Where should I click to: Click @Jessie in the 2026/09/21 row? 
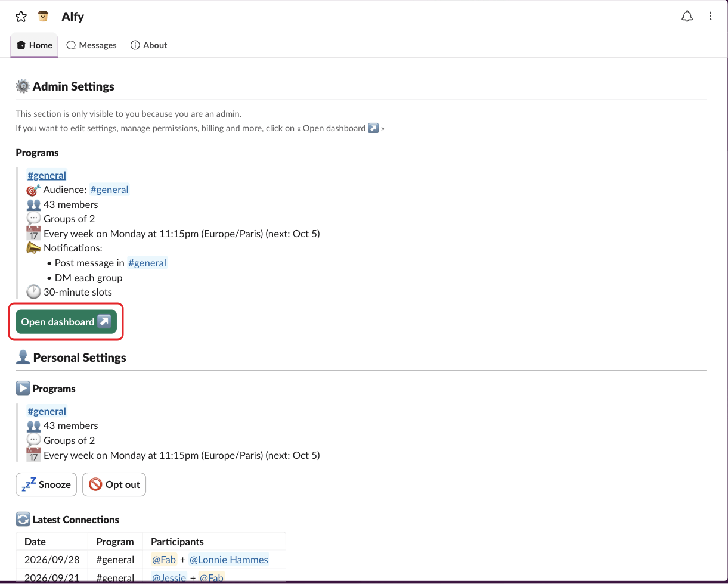click(169, 577)
